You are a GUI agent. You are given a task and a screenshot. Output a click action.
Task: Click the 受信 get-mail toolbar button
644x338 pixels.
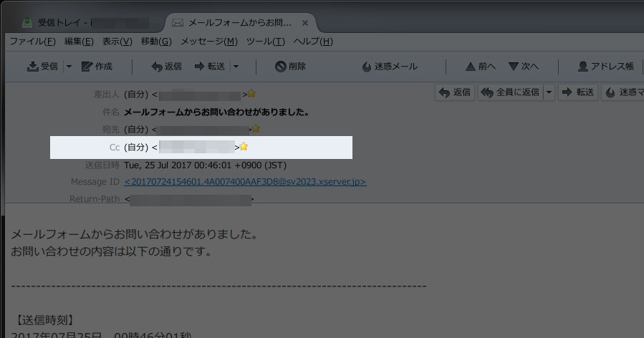click(43, 67)
